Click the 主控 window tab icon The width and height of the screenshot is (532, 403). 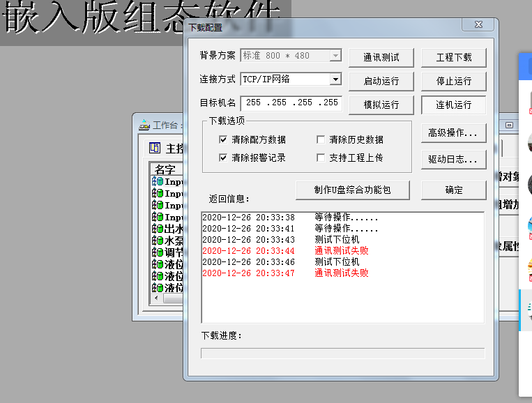tap(155, 149)
